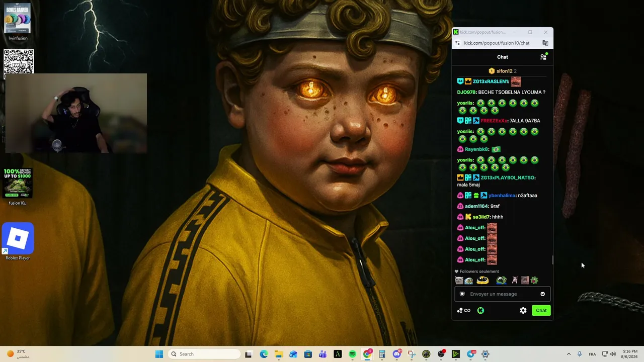
Task: Open Telegram from the taskbar
Action: 471,354
